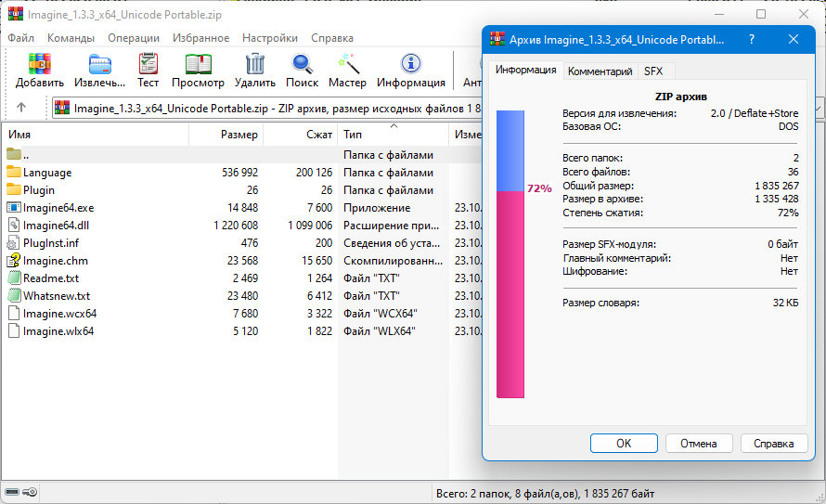This screenshot has height=504, width=826.
Task: Click the Справка button in dialog
Action: (x=773, y=444)
